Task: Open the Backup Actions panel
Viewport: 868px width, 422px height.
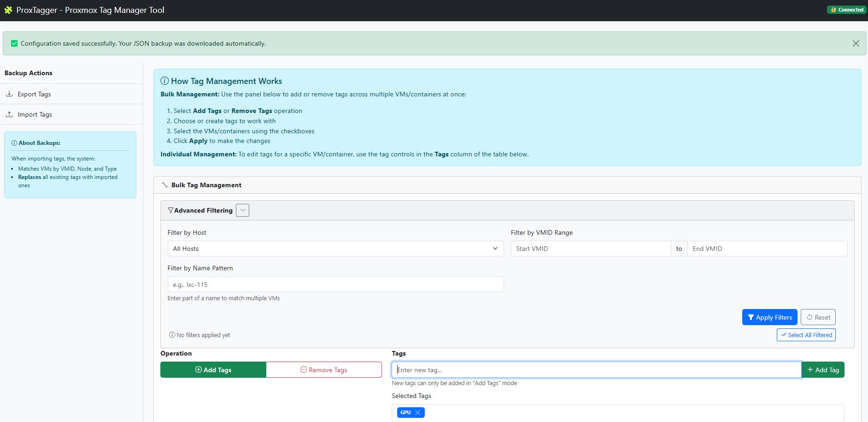Action: click(29, 73)
